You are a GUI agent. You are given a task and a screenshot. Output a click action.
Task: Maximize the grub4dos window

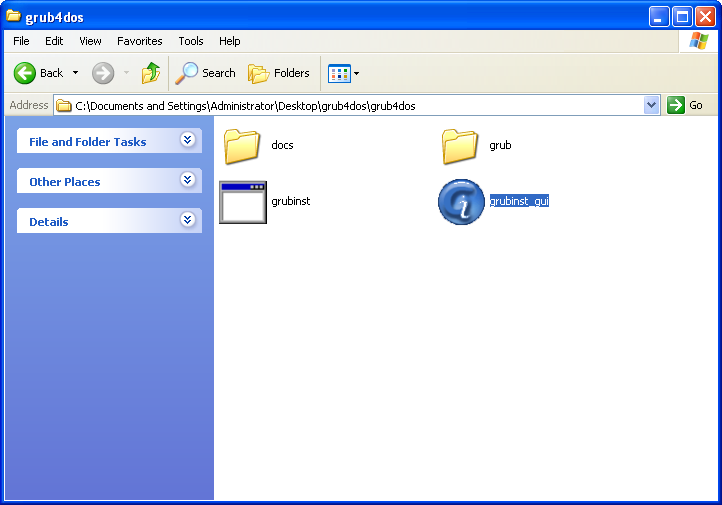click(x=682, y=17)
